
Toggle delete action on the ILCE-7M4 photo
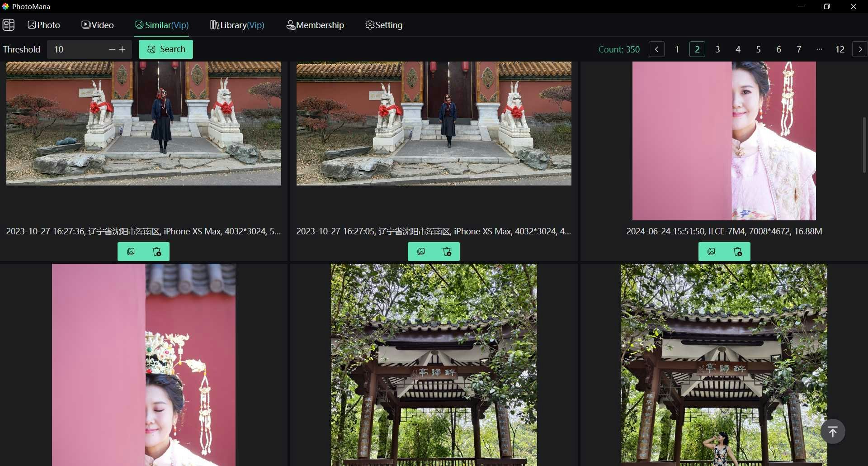pos(737,252)
